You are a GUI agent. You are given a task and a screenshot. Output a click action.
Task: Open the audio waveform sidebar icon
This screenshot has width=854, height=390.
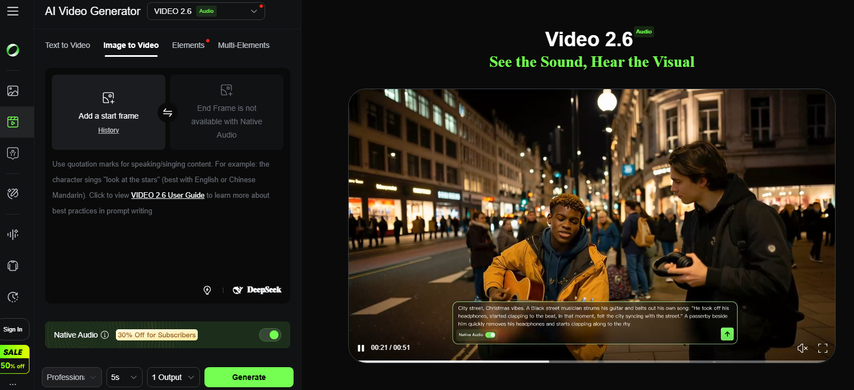point(13,234)
